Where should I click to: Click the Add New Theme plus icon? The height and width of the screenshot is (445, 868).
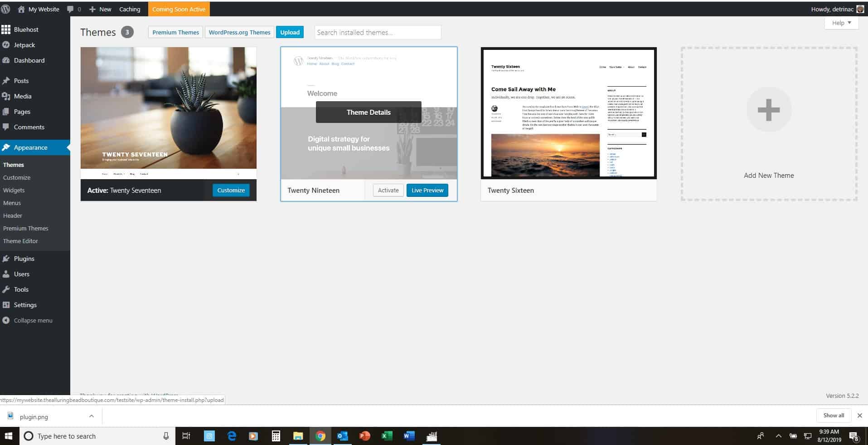pos(768,110)
